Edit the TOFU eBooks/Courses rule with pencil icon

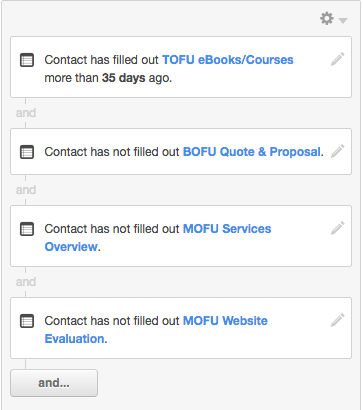338,59
